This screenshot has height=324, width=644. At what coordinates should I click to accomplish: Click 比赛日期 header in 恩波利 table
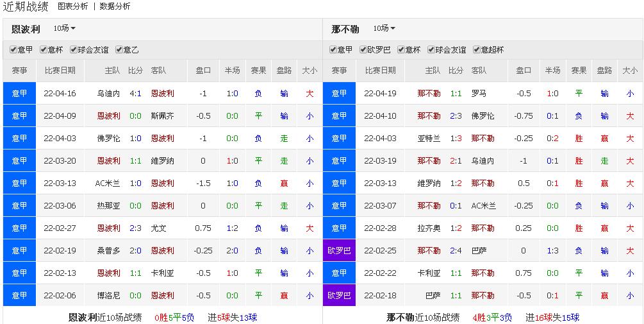tap(60, 71)
